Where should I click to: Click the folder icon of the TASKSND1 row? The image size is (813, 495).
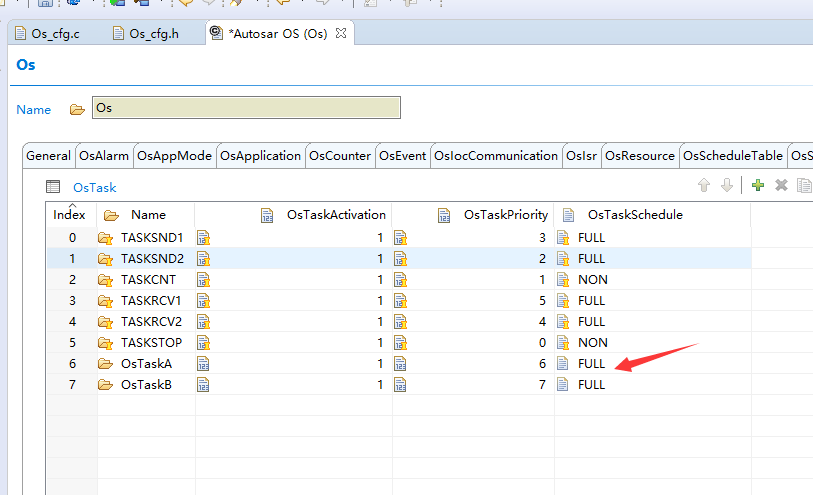tap(105, 238)
